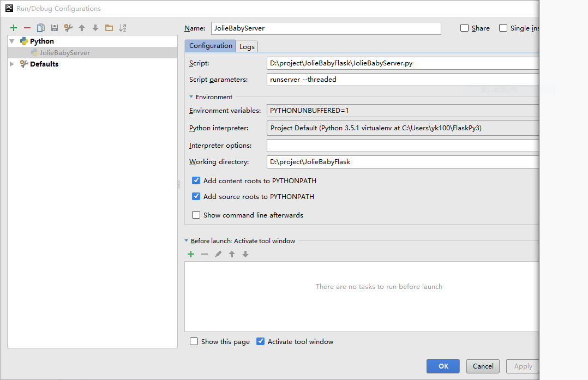The height and width of the screenshot is (380, 588).
Task: Collapse the Environment section
Action: click(x=191, y=96)
